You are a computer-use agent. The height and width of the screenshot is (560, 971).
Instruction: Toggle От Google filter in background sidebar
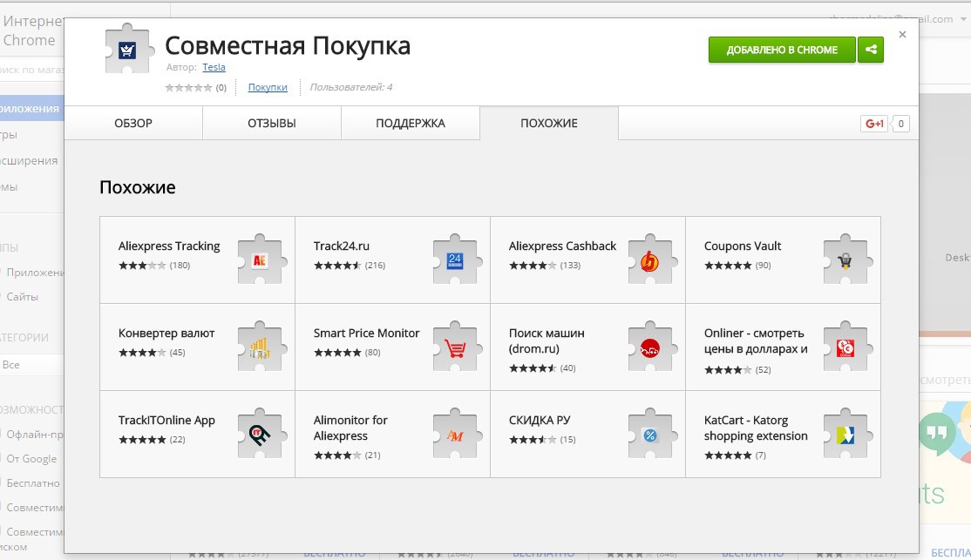coord(31,458)
